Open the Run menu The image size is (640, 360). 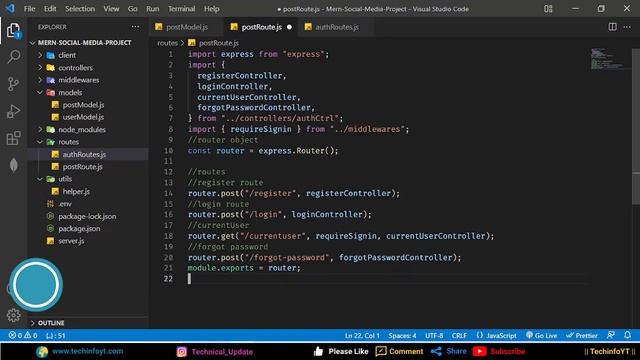pyautogui.click(x=153, y=9)
